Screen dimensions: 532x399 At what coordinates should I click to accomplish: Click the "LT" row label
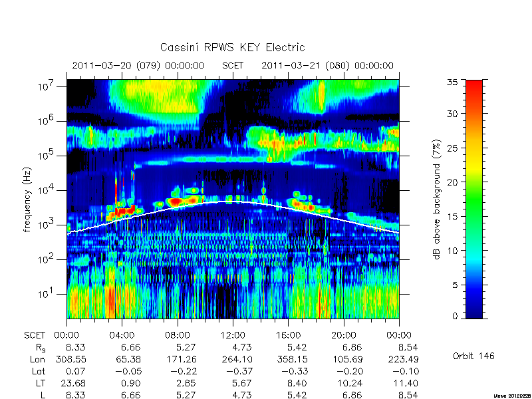coord(41,383)
